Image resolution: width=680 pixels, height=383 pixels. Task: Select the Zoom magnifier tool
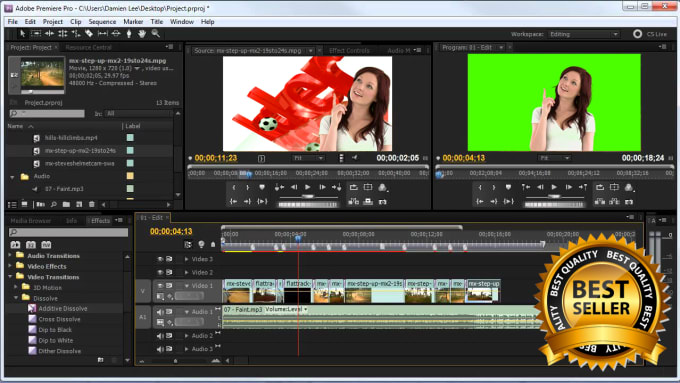[x=155, y=34]
